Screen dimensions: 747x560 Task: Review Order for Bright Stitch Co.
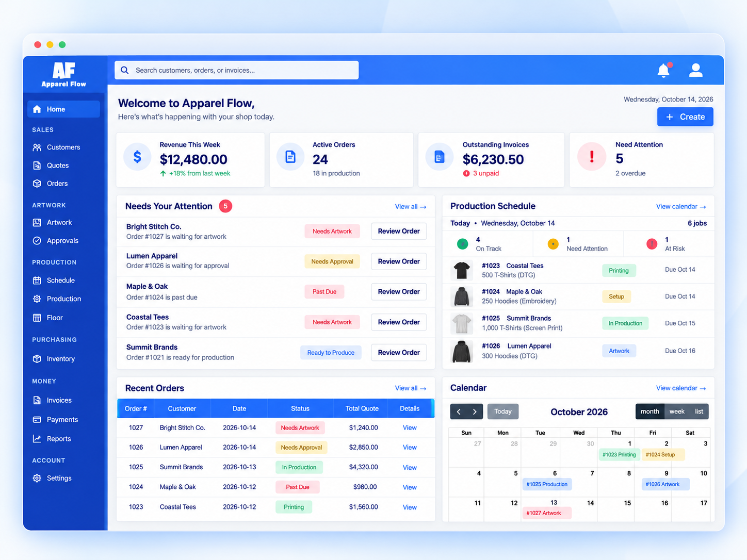tap(399, 232)
